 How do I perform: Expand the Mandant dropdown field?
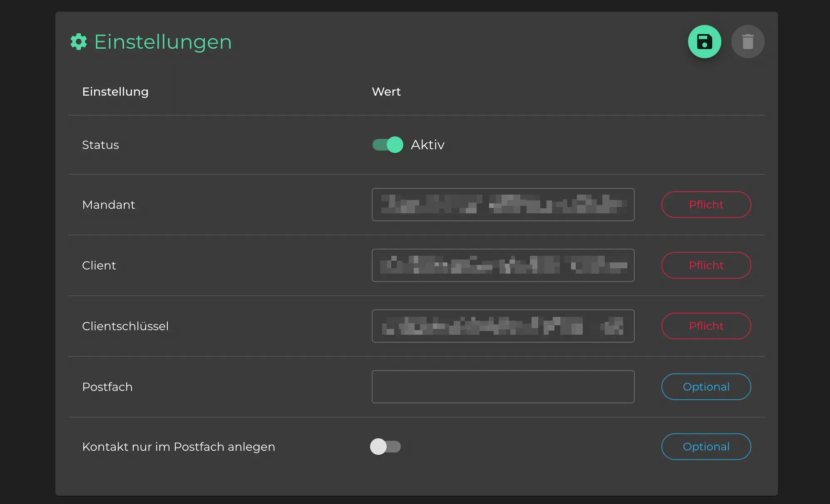[503, 204]
